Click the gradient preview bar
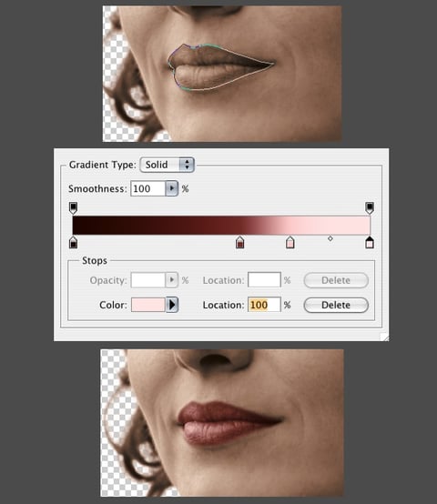This screenshot has width=437, height=504. click(x=221, y=226)
